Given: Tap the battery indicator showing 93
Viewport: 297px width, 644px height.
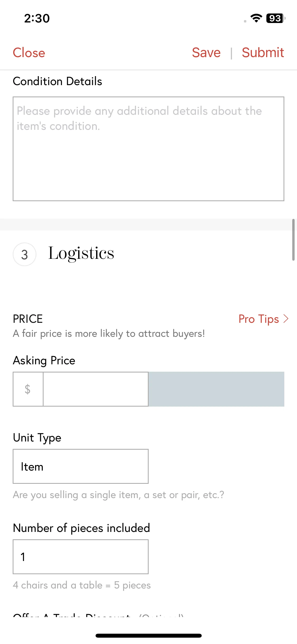Looking at the screenshot, I should click(x=276, y=18).
